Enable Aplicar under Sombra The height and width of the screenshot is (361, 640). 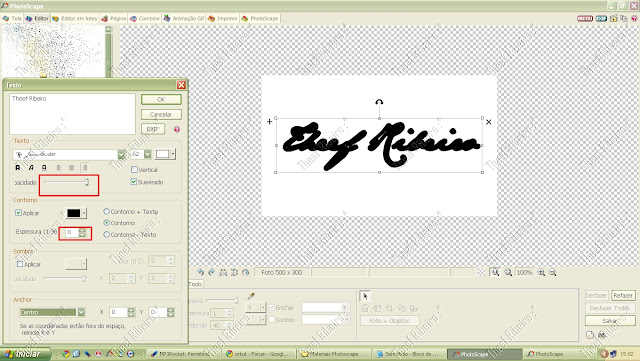[x=19, y=264]
